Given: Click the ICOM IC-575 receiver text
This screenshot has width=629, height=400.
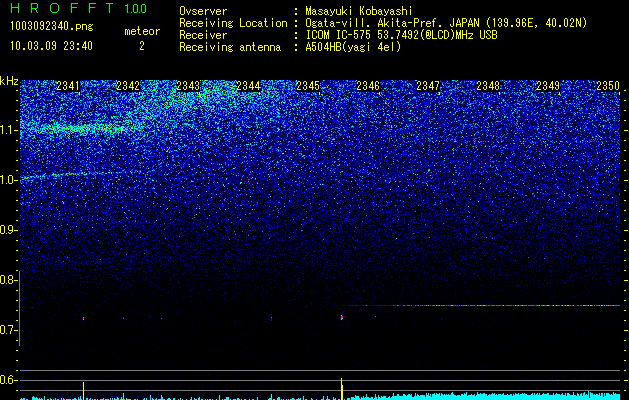Looking at the screenshot, I should [401, 35].
